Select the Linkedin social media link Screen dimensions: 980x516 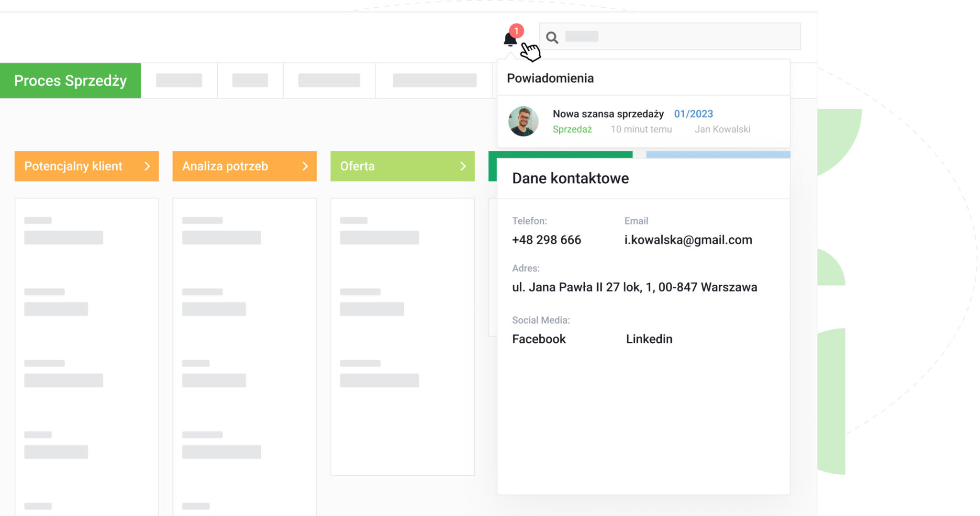tap(649, 339)
